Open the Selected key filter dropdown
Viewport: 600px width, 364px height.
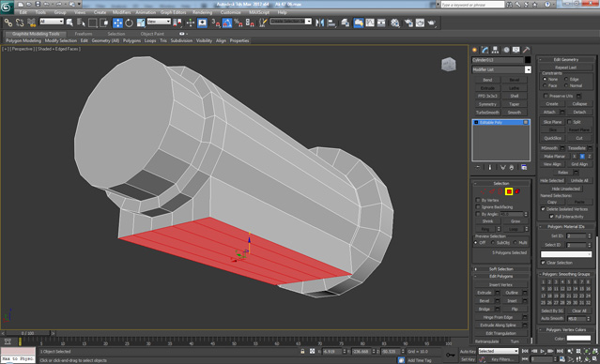coord(499,351)
